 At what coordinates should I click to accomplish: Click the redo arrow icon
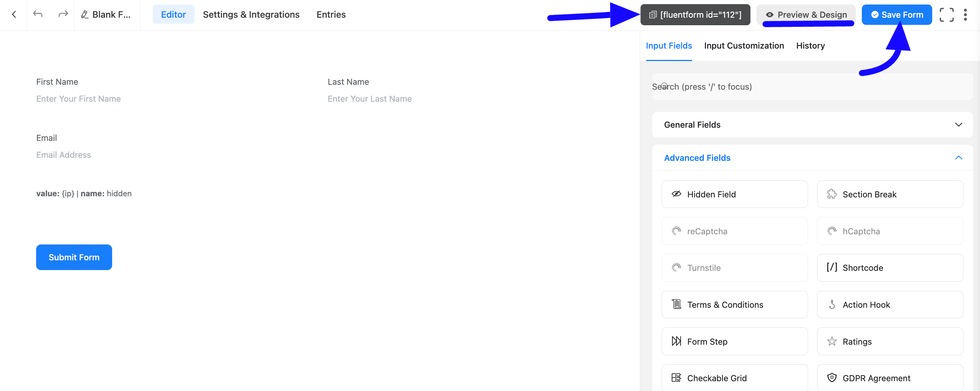tap(63, 14)
